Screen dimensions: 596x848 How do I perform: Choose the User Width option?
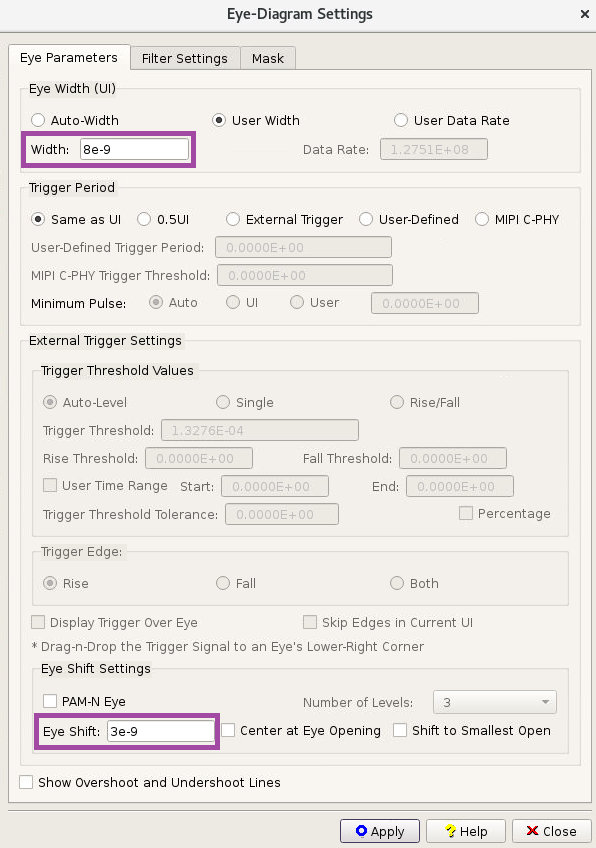pos(219,120)
